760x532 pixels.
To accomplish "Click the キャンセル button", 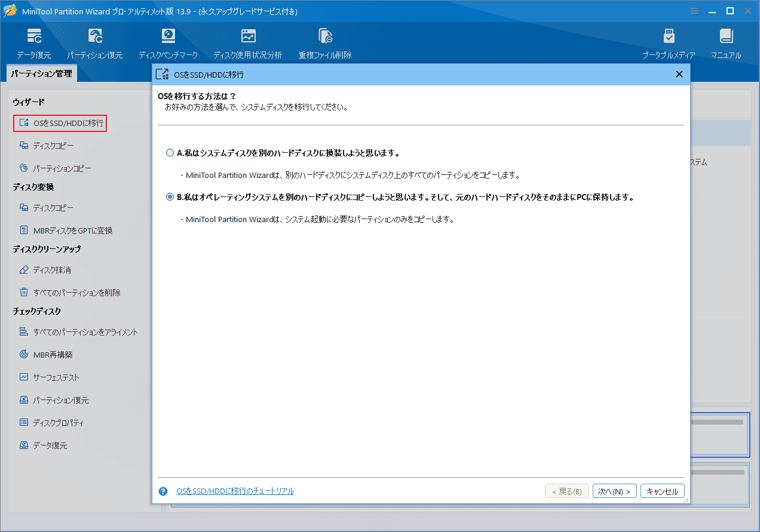I will point(663,491).
